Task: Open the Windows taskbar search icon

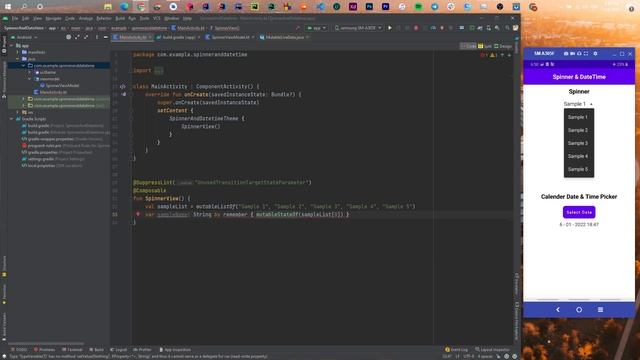Action: pyautogui.click(x=24, y=7)
